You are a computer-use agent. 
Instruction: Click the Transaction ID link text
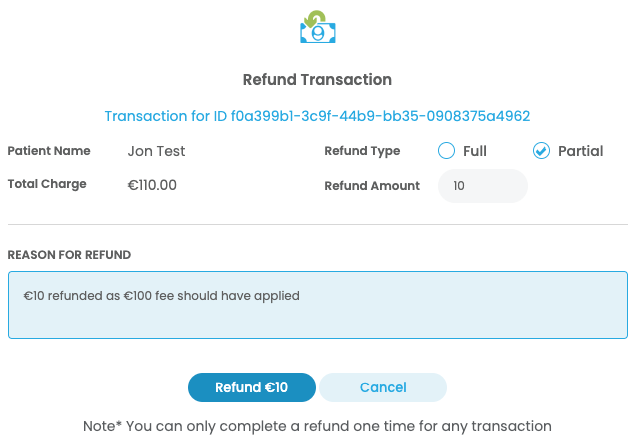pos(317,116)
